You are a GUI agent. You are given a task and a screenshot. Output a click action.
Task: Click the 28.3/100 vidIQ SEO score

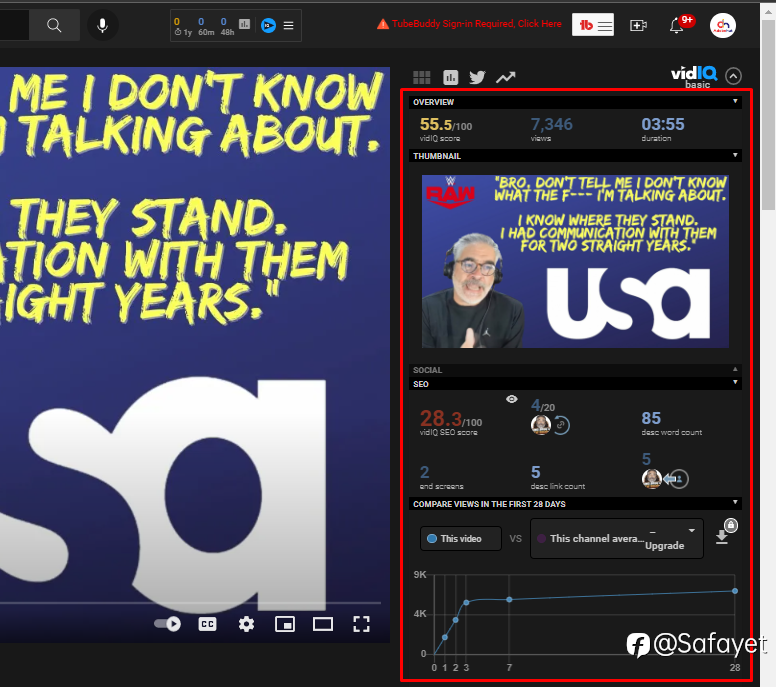click(x=451, y=419)
